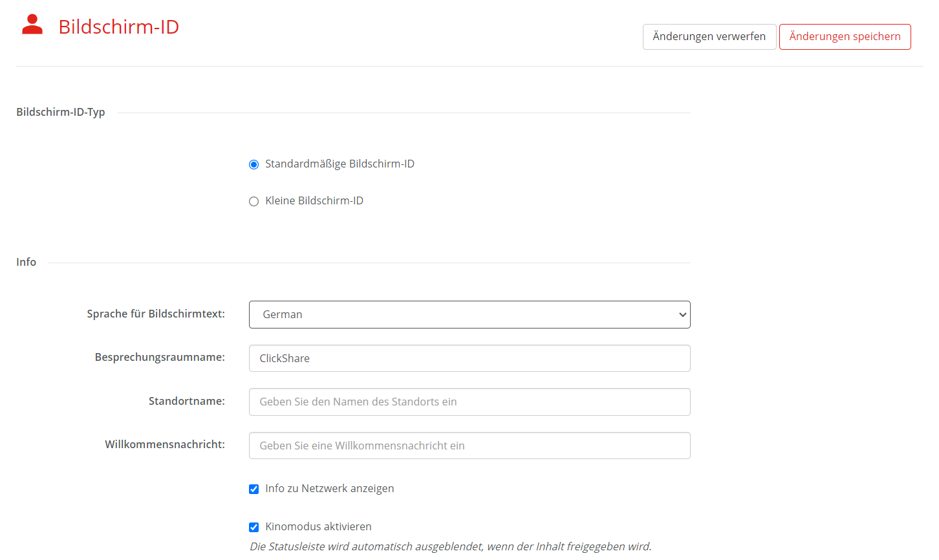
Task: Save changes with Änderungen speichern
Action: (x=845, y=37)
